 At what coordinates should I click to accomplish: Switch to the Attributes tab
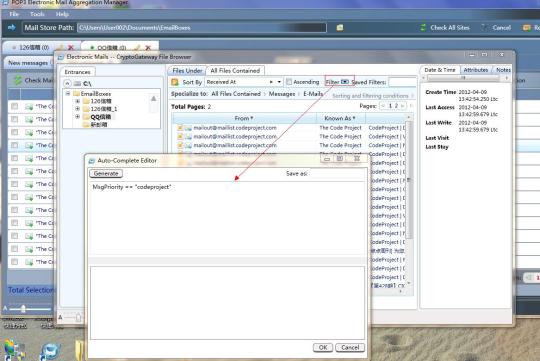point(476,70)
